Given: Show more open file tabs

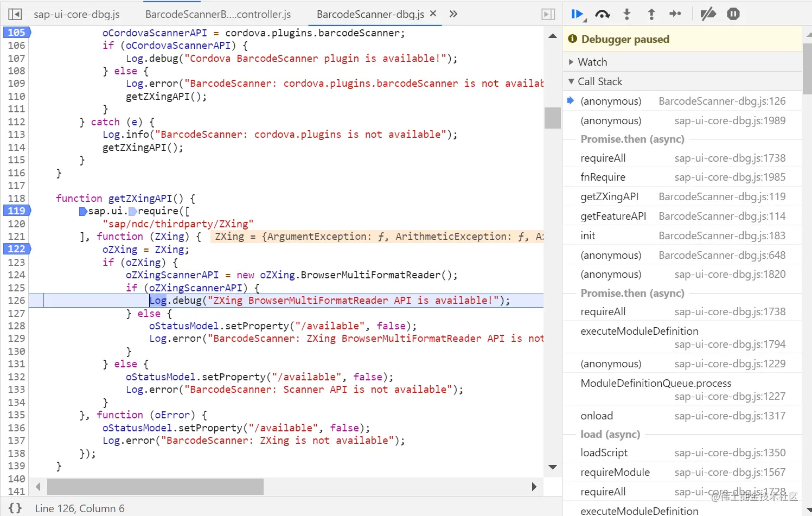Looking at the screenshot, I should (x=453, y=14).
